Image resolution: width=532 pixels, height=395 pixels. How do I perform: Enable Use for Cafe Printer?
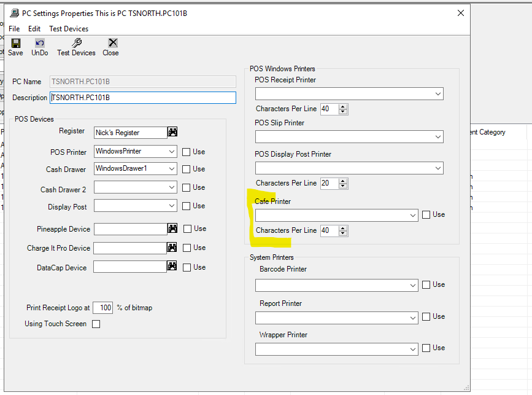click(426, 214)
